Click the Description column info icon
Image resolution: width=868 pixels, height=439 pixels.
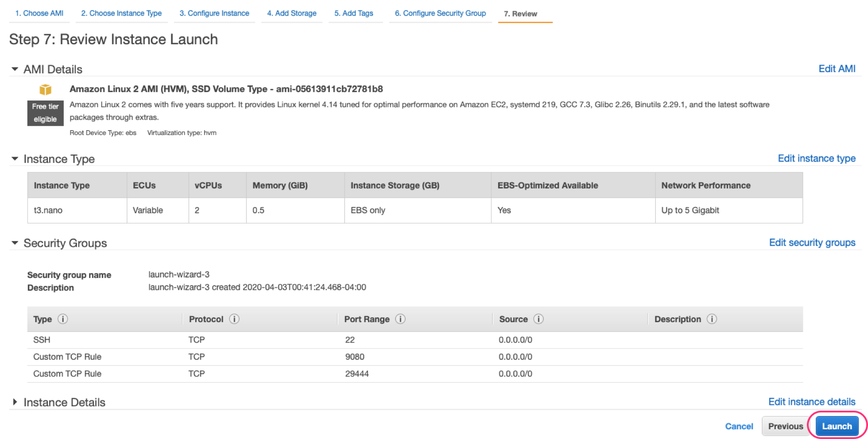pos(712,319)
